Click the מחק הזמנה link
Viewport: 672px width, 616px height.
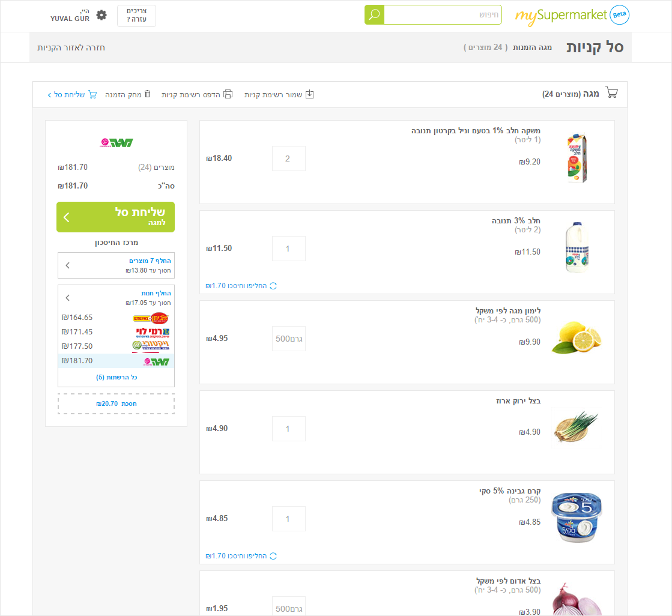click(124, 94)
